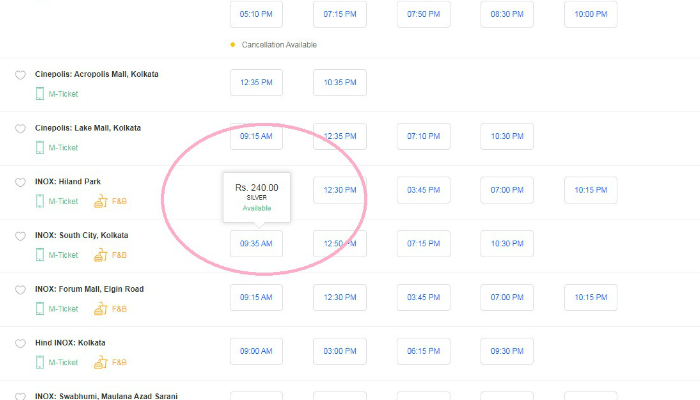Click heart icon beside Hind INOX: Kolkata
The width and height of the screenshot is (700, 400).
(x=20, y=343)
